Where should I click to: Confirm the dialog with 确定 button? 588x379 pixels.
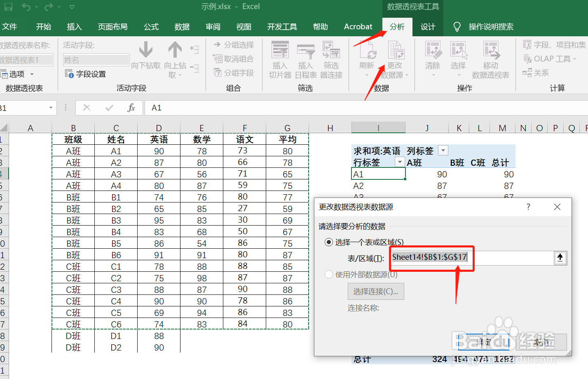coord(483,342)
